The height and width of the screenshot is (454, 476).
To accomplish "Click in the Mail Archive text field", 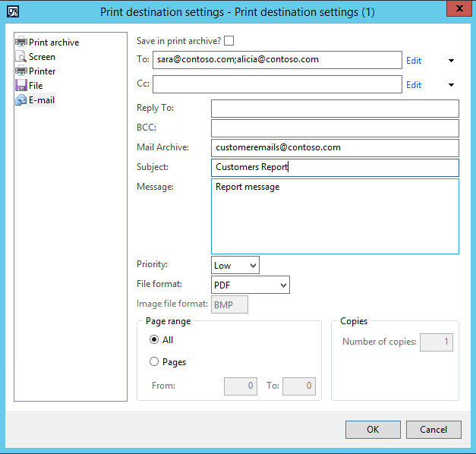I will (x=335, y=148).
